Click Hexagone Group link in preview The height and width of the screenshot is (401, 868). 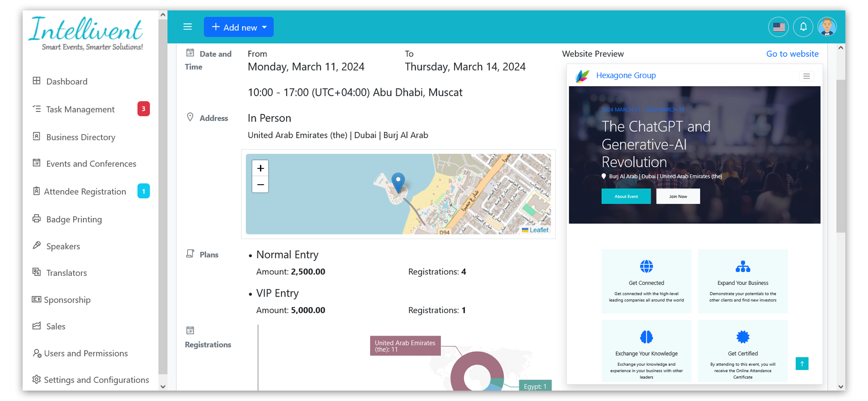[x=626, y=75]
